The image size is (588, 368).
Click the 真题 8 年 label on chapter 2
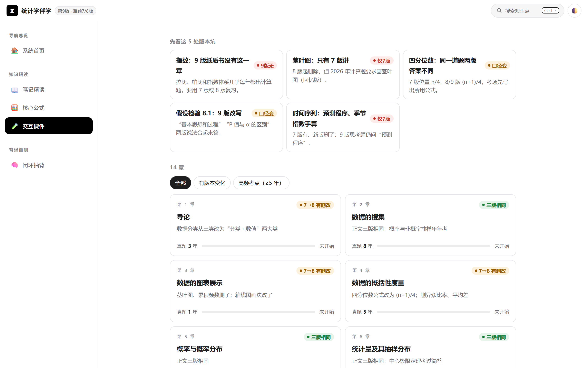coord(362,246)
